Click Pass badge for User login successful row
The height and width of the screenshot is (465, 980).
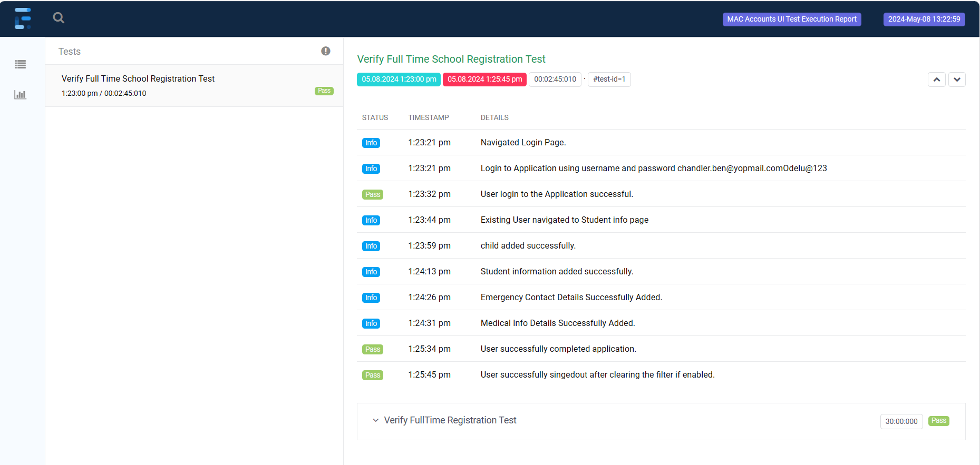(x=373, y=194)
